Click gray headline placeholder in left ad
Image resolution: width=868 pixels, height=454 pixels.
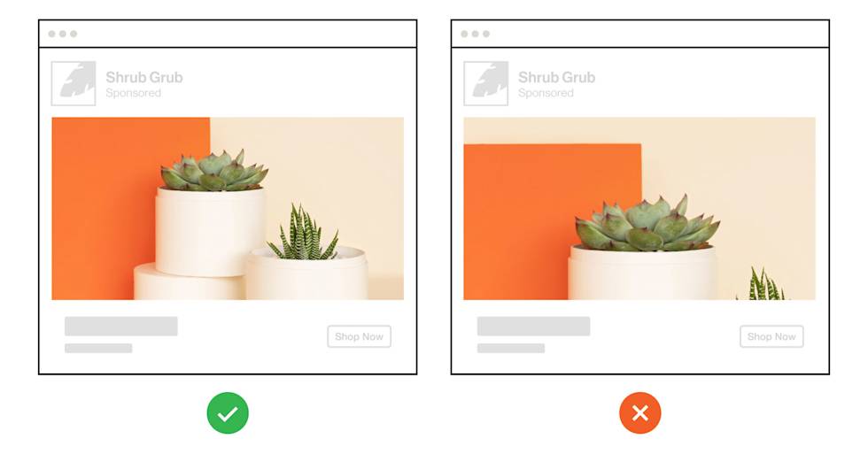coord(121,327)
